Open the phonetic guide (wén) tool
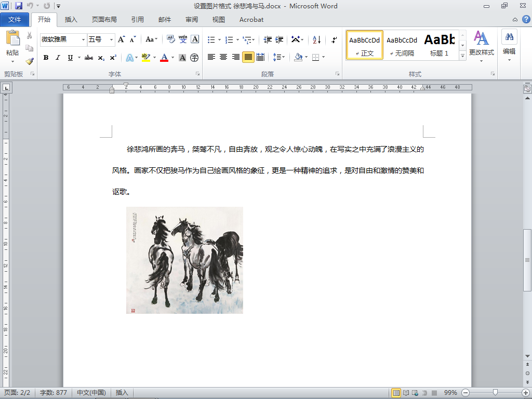Screen dimensions: 532x399 click(183, 39)
